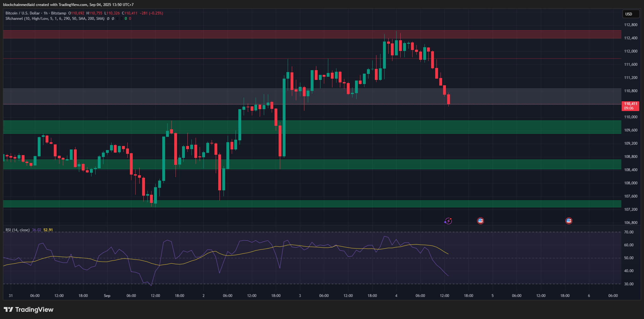The width and height of the screenshot is (644, 319).
Task: Click the Bitcoin / U.S. Dollar symbol title
Action: (x=23, y=13)
